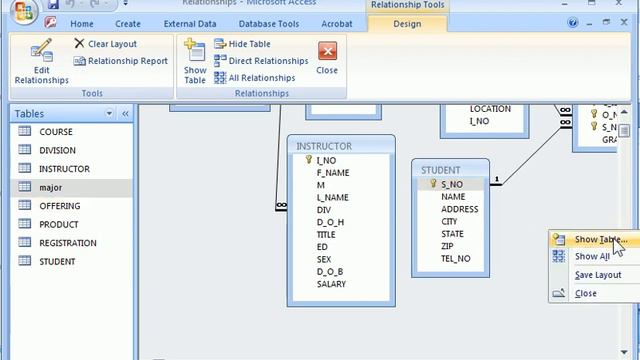Choose Save Layout from context menu
The width and height of the screenshot is (640, 360).
pyautogui.click(x=594, y=275)
